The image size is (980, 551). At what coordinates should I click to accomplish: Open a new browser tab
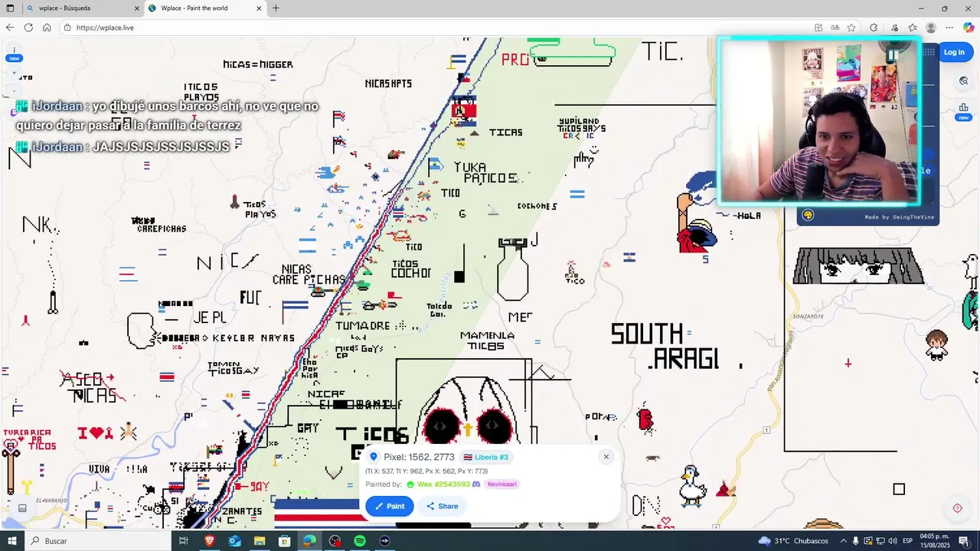click(276, 8)
